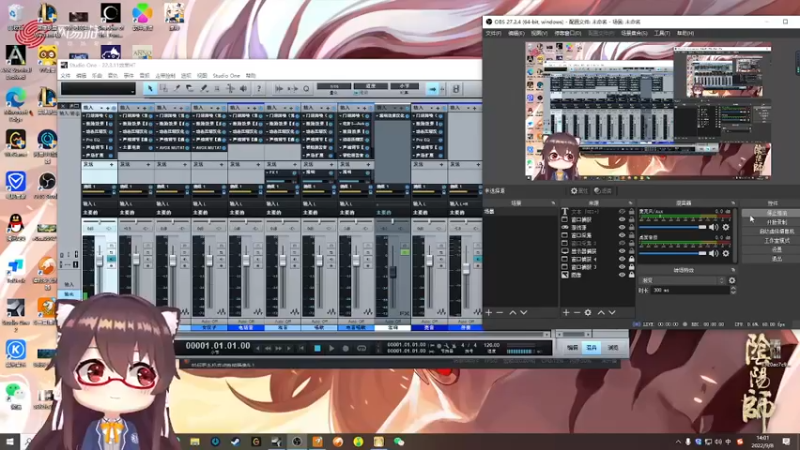Screen dimensions: 800x450
Task: Click the transition duration stepper arrows
Action: click(733, 290)
